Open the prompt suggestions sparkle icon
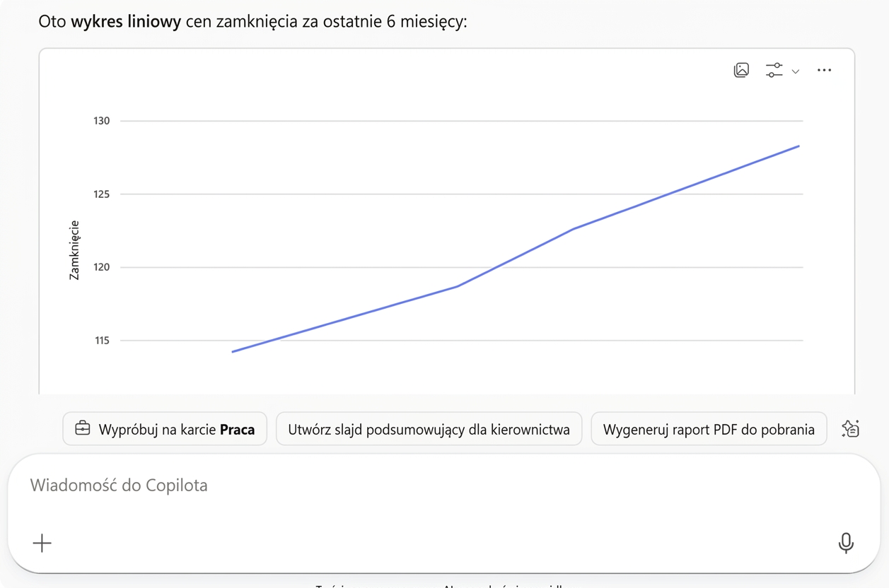Image resolution: width=889 pixels, height=588 pixels. click(850, 429)
